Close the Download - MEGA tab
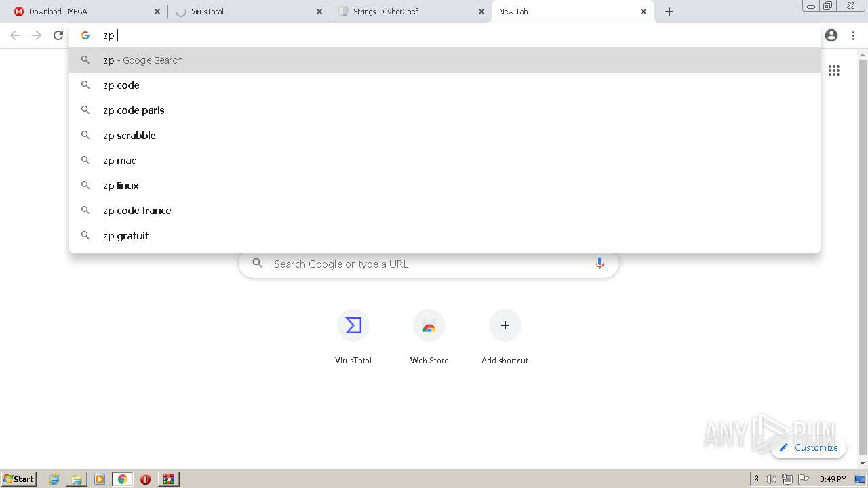 coord(157,12)
